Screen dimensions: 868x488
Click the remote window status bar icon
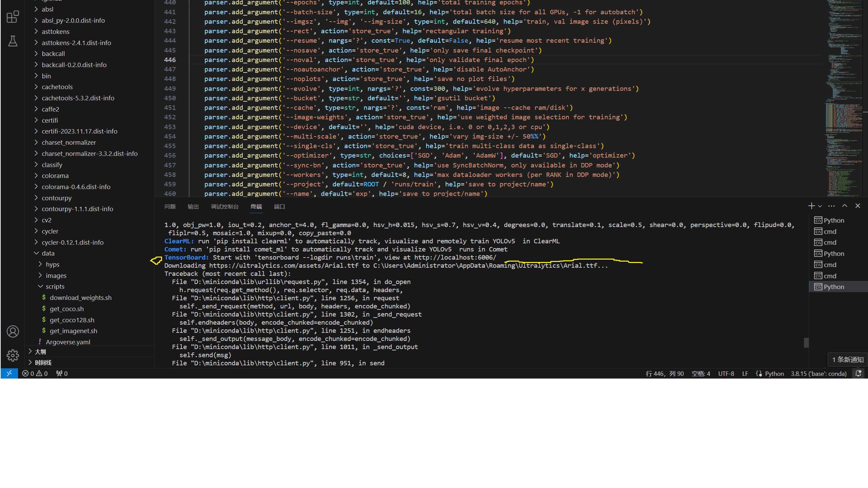[9, 373]
